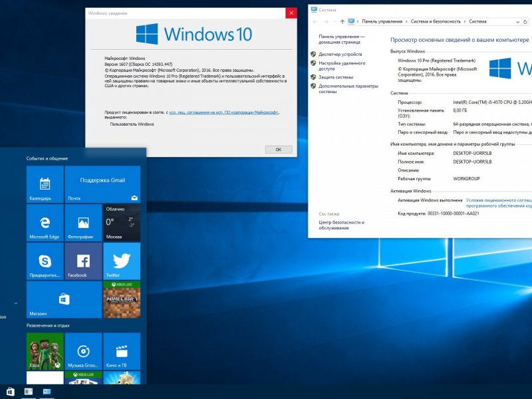Click OK in the Windows сведения dialog
This screenshot has width=532, height=399.
(x=279, y=149)
